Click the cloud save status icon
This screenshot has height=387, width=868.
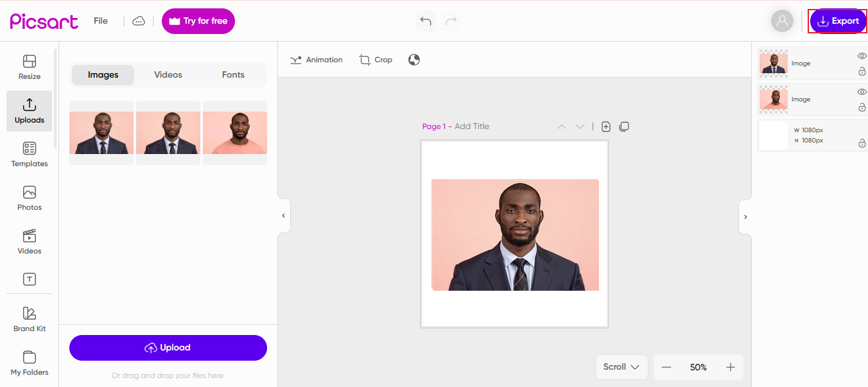coord(139,21)
